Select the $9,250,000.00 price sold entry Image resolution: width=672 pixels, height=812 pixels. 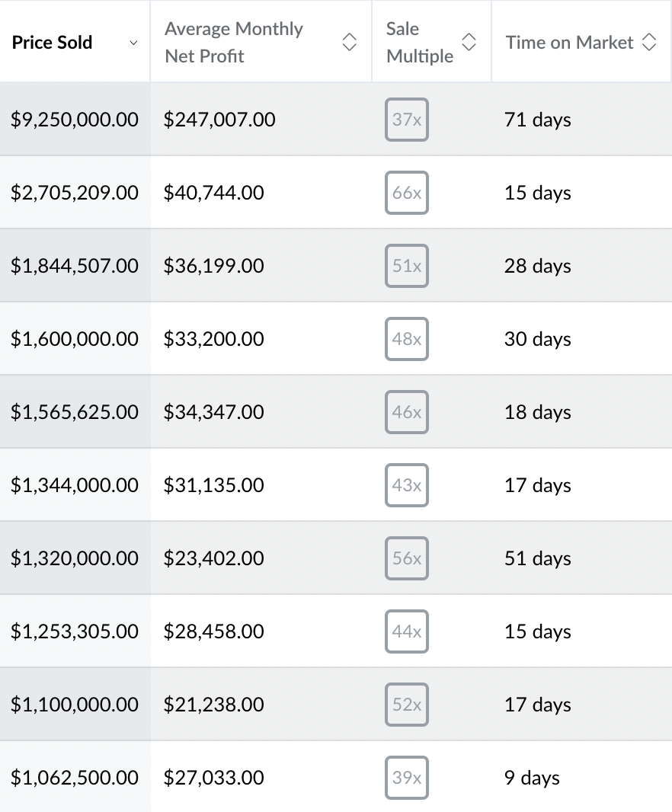(x=75, y=120)
